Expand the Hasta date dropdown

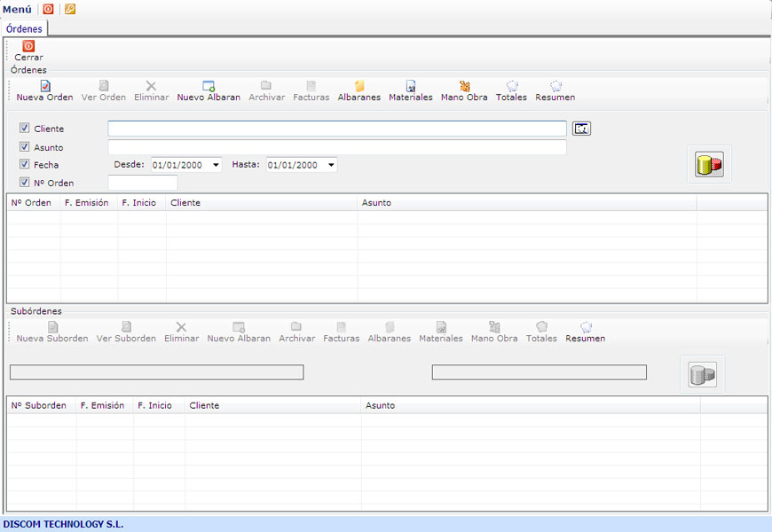tap(331, 165)
